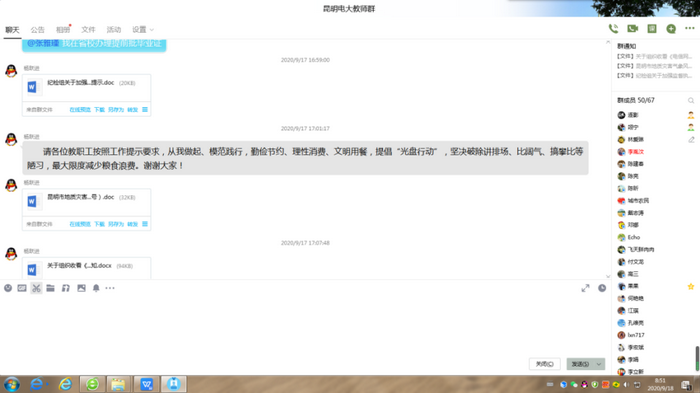Image resolution: width=700 pixels, height=393 pixels.
Task: Switch to the 公告 tab
Action: pyautogui.click(x=38, y=29)
